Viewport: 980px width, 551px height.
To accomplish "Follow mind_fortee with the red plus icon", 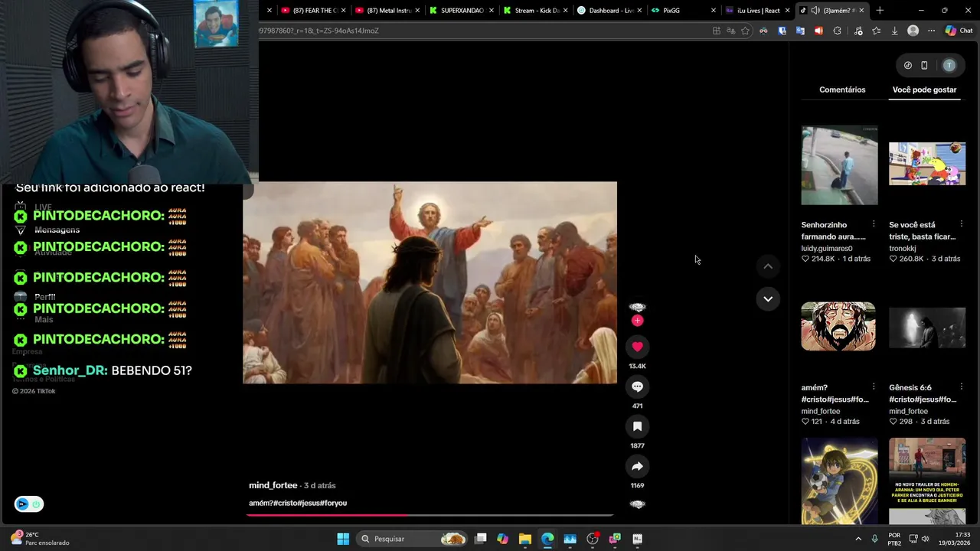I will 637,321.
